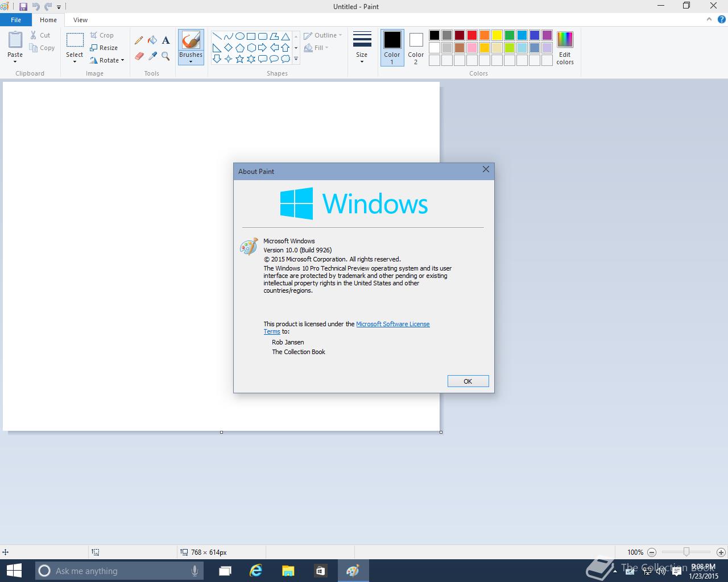Open Edit colors dialog

[565, 48]
